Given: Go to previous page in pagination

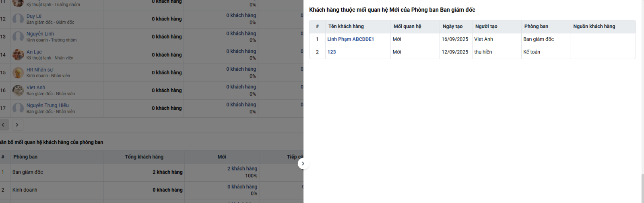Looking at the screenshot, I should tap(3, 125).
